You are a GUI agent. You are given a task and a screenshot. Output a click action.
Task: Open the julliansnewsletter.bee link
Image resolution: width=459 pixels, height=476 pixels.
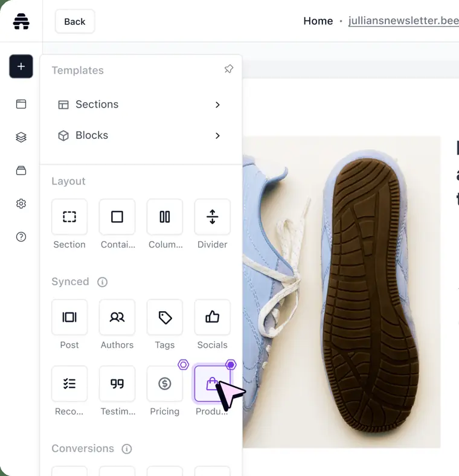(404, 21)
